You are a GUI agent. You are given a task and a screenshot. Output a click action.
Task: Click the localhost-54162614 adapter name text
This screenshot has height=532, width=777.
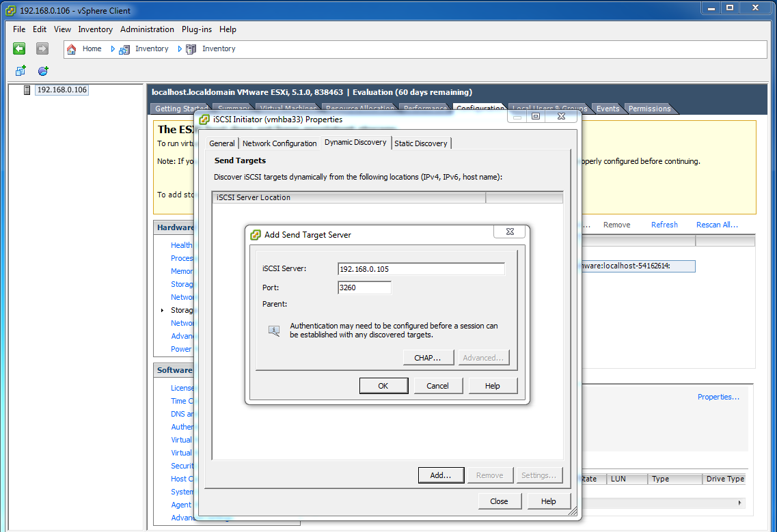click(x=627, y=266)
